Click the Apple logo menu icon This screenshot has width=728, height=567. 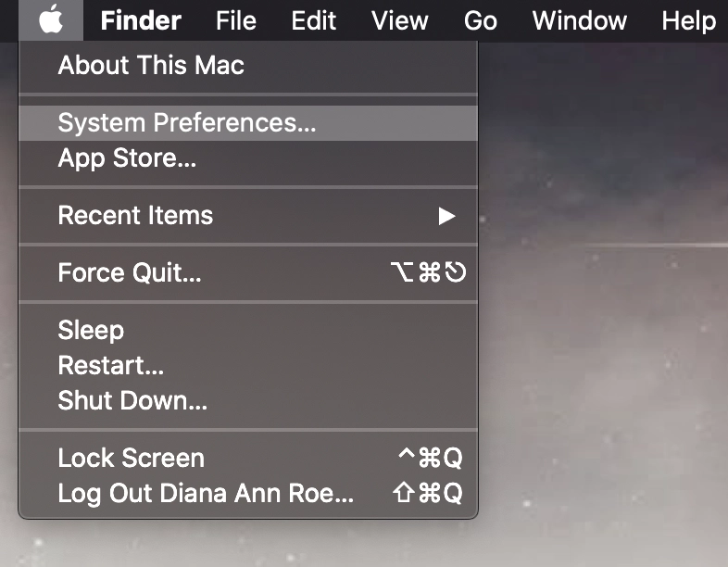[51, 20]
